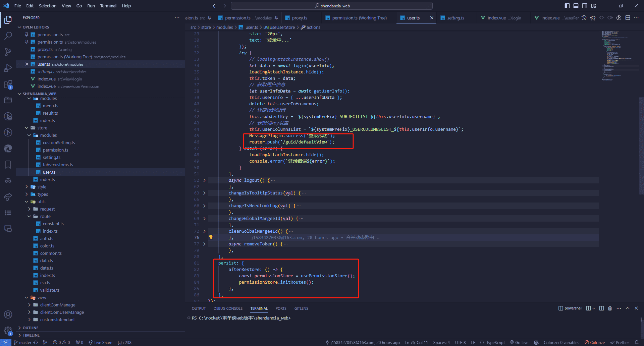The height and width of the screenshot is (346, 644).
Task: Open the Terminal menu
Action: (x=108, y=6)
